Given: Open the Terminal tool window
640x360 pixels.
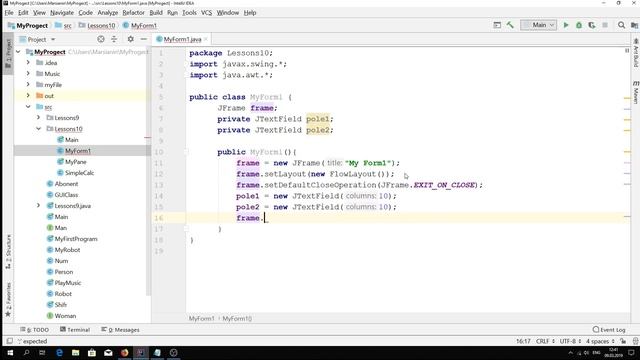Looking at the screenshot, I should click(75, 329).
